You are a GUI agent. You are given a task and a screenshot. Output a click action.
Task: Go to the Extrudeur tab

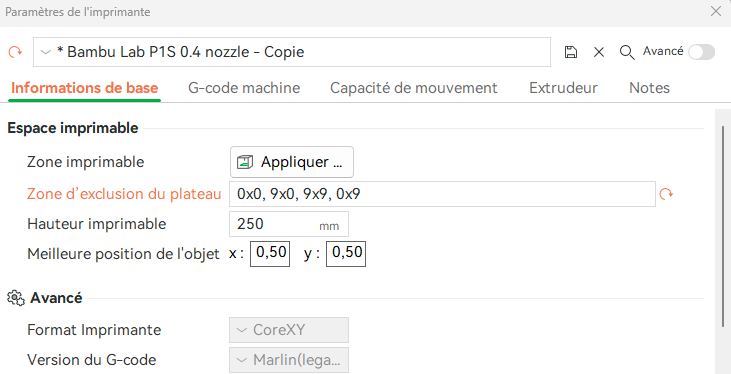pyautogui.click(x=563, y=88)
